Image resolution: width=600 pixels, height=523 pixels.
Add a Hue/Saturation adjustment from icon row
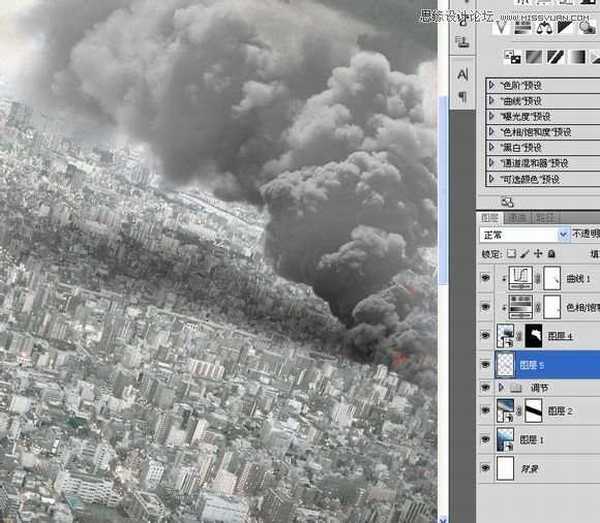pos(522,28)
